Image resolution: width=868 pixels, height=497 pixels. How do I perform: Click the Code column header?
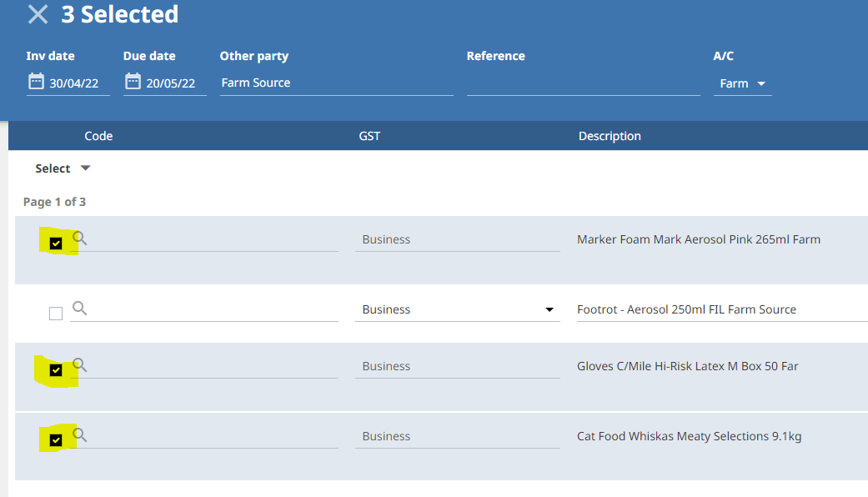click(98, 136)
